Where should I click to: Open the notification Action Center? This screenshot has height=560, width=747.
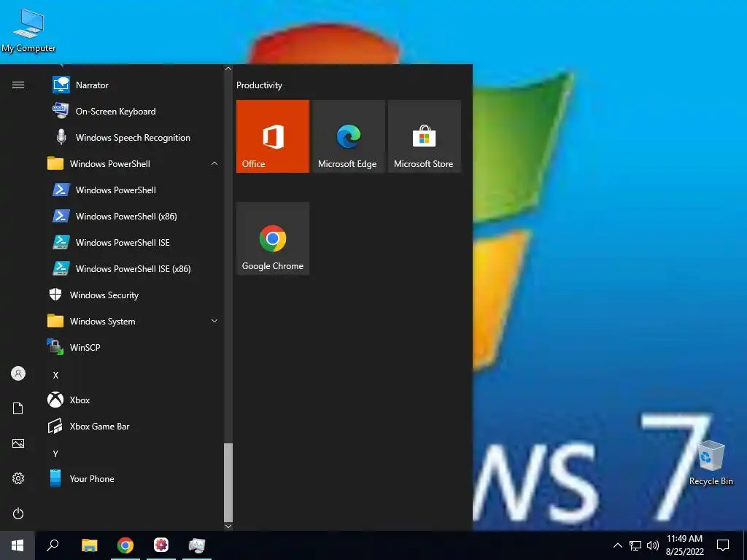[723, 545]
